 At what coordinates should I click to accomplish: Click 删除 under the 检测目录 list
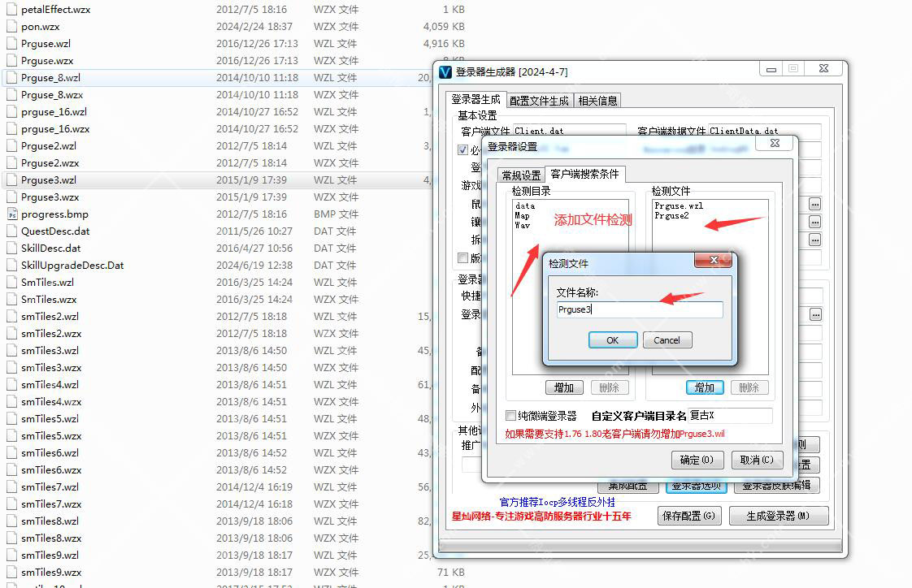(x=609, y=387)
